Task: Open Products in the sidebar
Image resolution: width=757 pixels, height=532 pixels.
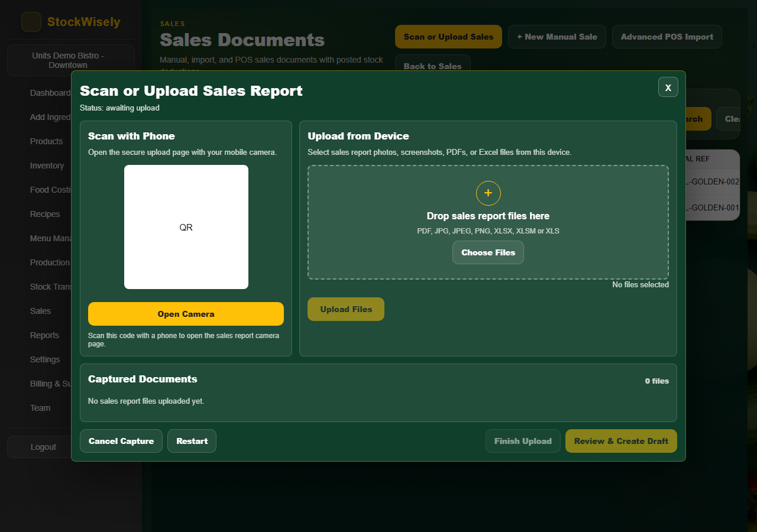Action: 46,141
